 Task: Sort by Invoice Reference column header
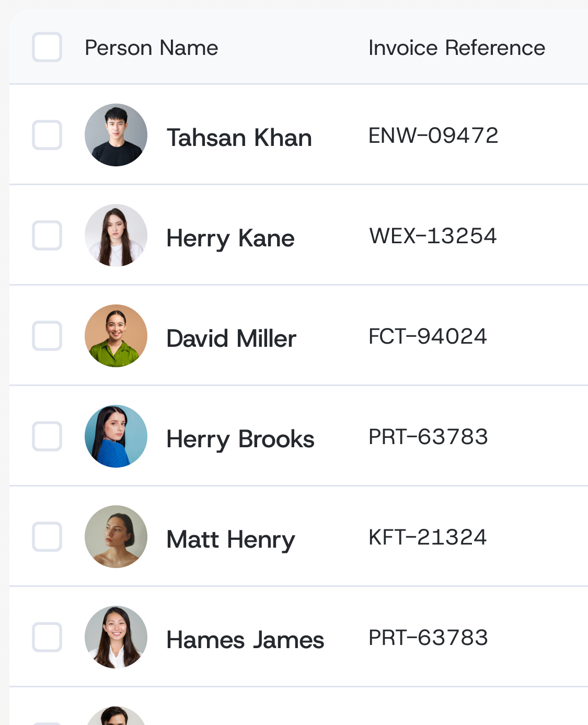[457, 48]
